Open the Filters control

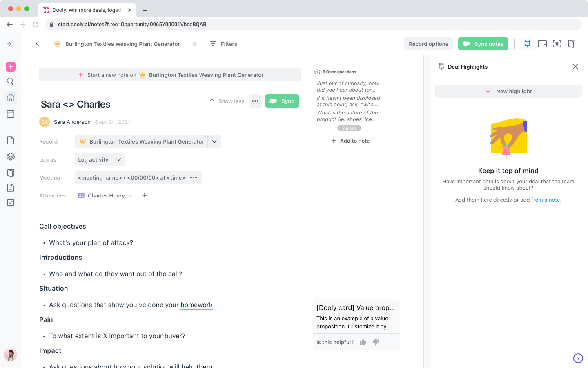click(x=223, y=44)
